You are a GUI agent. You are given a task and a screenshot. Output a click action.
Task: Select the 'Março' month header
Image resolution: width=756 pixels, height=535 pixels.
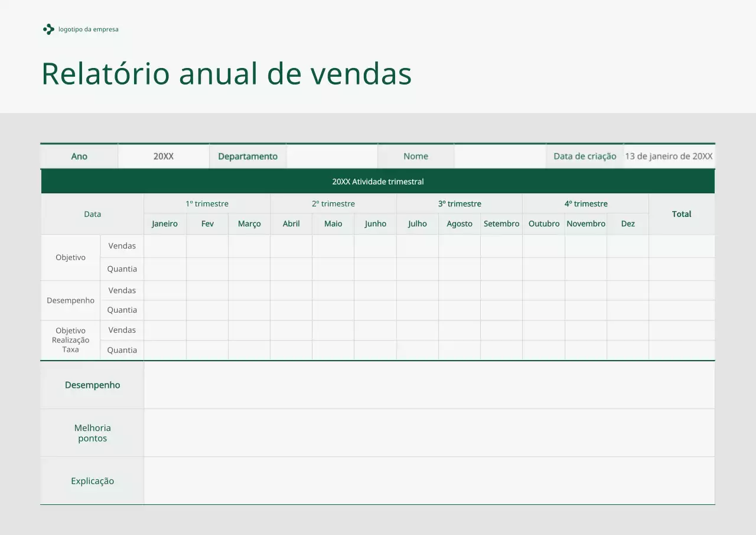[249, 223]
